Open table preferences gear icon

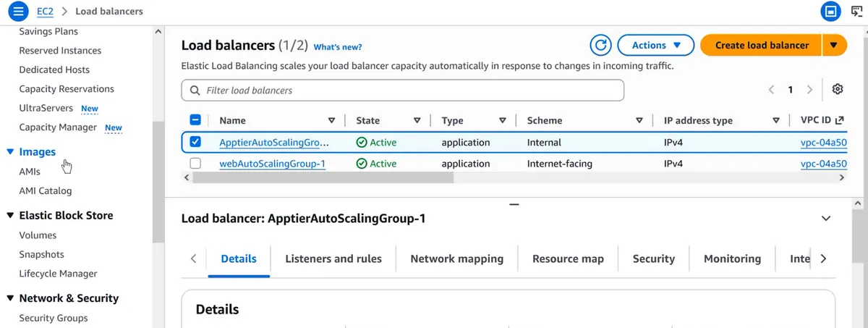pos(838,89)
